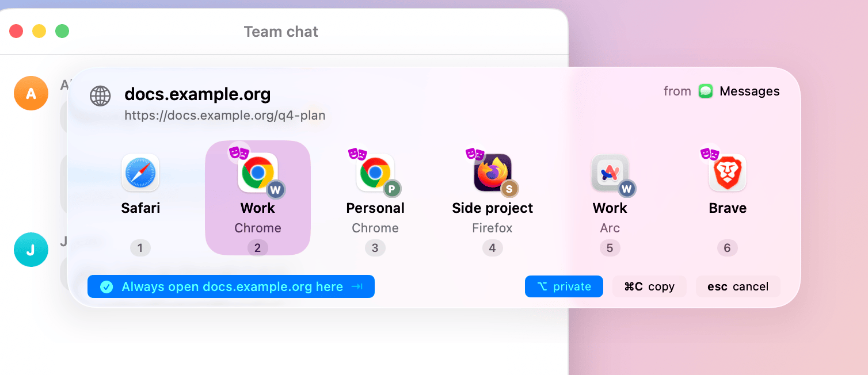Click orange A avatar in Team chat

point(31,93)
